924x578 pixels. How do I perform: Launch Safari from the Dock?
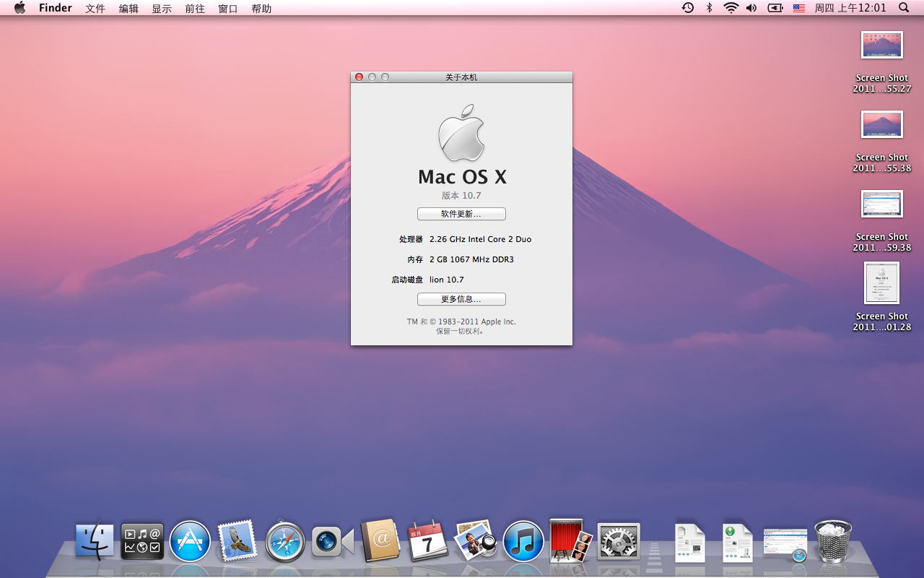click(285, 542)
